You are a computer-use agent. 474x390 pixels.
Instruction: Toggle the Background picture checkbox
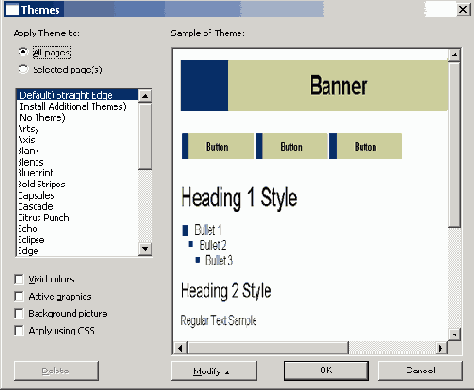19,314
